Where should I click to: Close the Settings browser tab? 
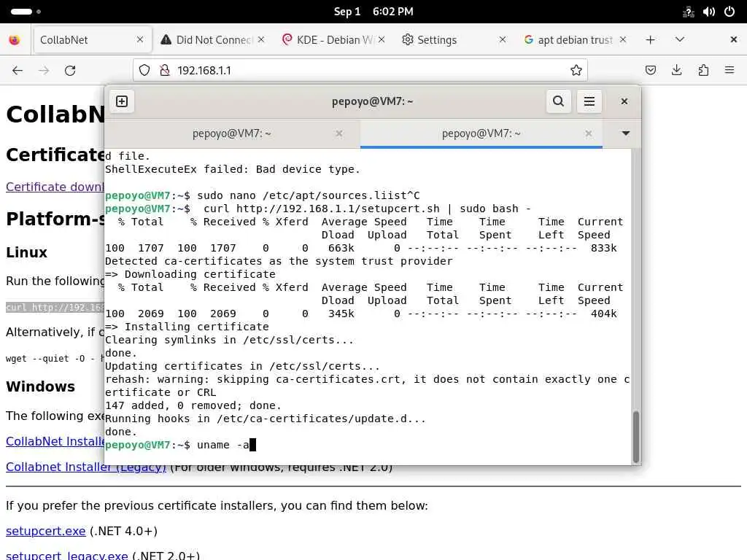(503, 39)
